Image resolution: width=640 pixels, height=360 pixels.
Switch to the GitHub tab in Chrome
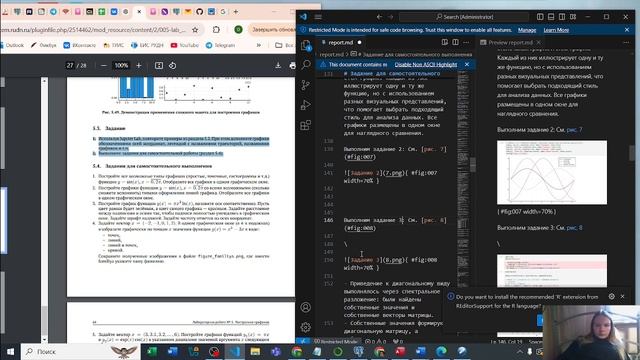[200, 12]
